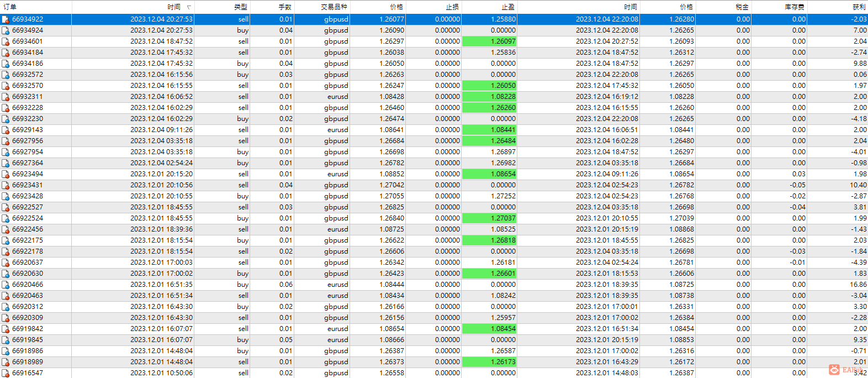The width and height of the screenshot is (868, 378).
Task: Click the order icon beside ticket 66934186
Action: tap(6, 64)
